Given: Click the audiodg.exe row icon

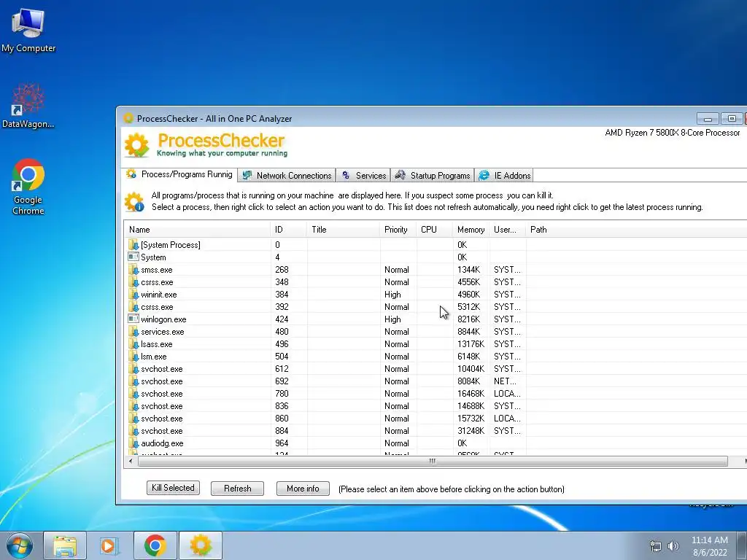Looking at the screenshot, I should (133, 443).
